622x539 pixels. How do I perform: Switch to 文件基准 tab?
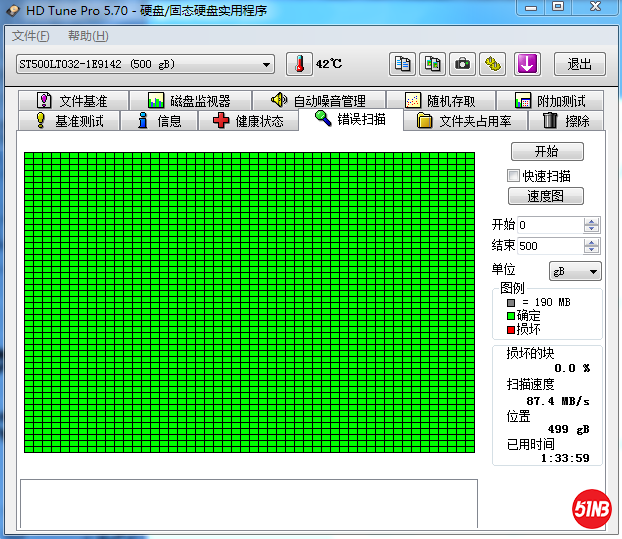(x=73, y=101)
